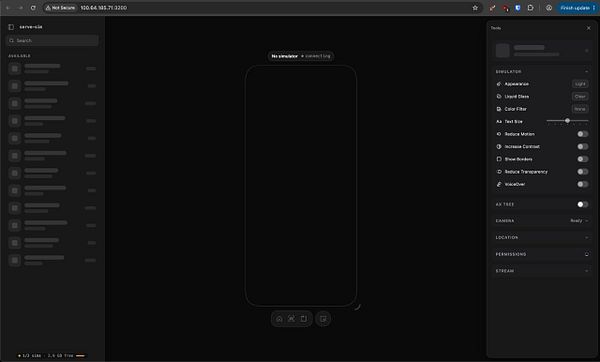Expand the Stream section chevron

coord(587,271)
